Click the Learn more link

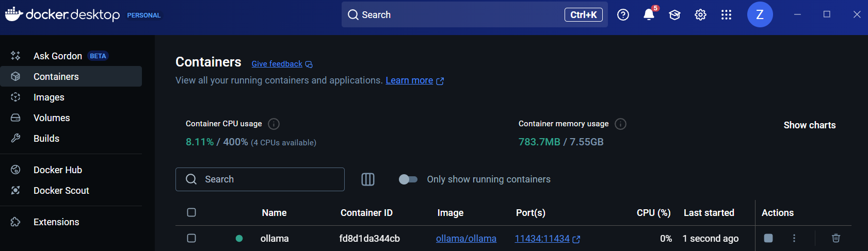[409, 80]
